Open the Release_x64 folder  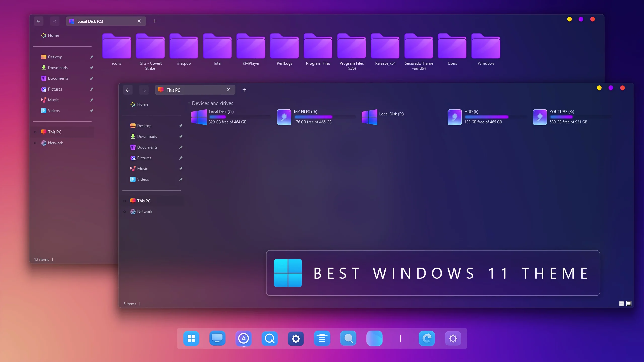coord(385,50)
